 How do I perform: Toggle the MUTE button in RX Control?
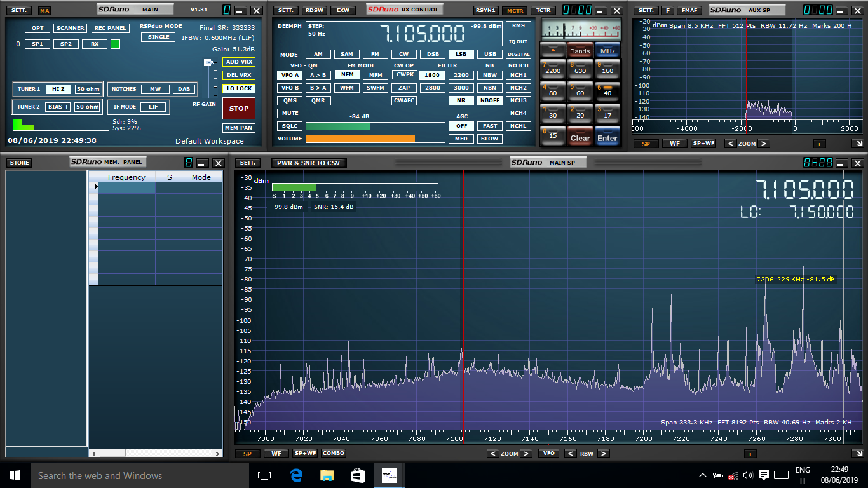pos(290,113)
